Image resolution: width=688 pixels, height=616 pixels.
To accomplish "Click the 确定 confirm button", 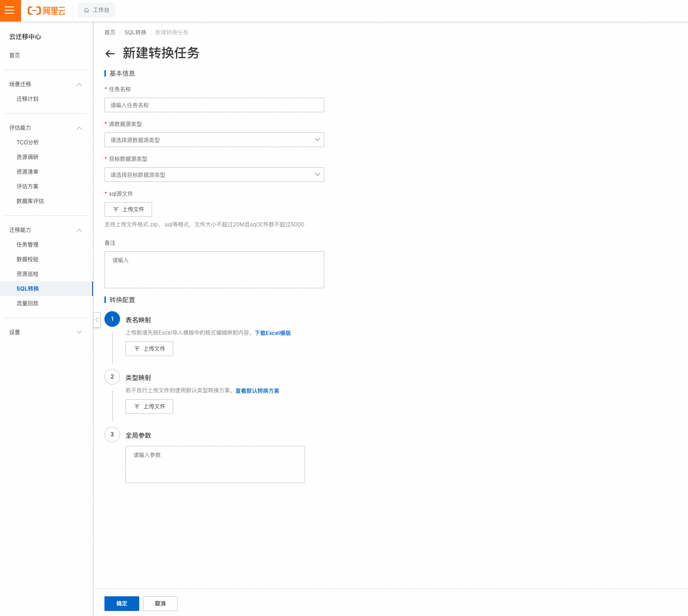I will tap(122, 604).
